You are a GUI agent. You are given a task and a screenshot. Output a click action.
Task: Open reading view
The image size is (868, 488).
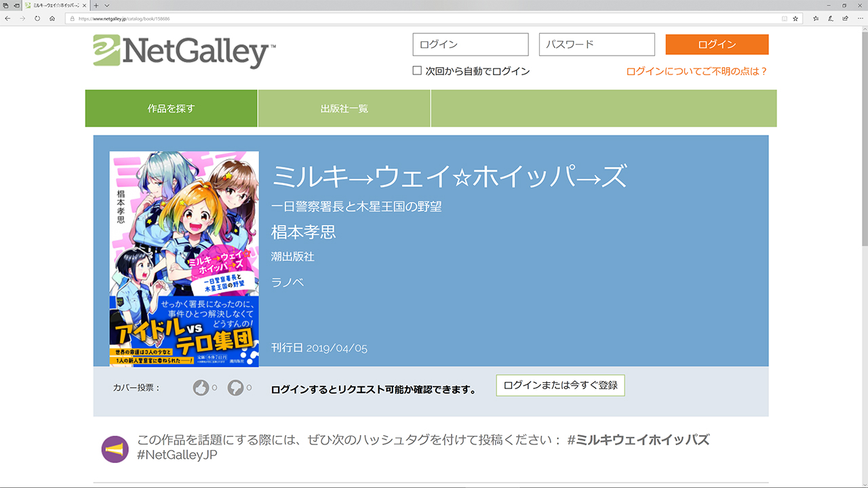pos(785,18)
